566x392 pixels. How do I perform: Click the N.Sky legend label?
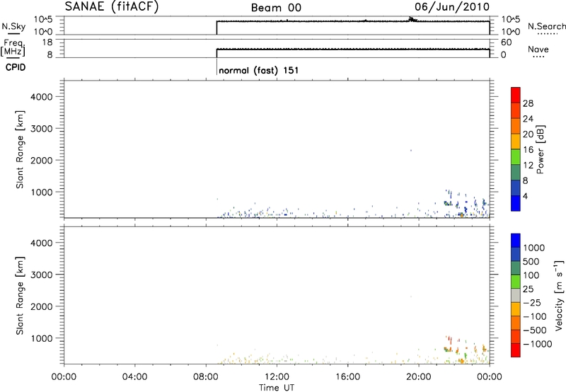click(x=13, y=26)
